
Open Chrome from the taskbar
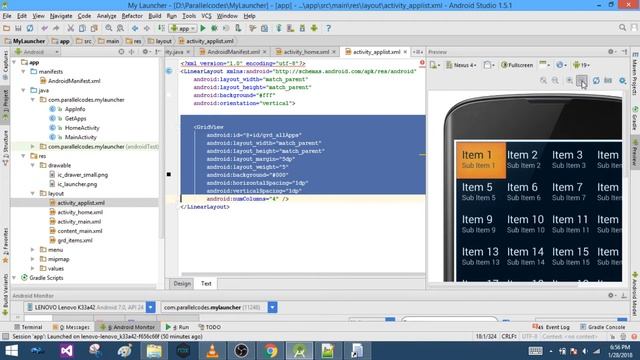coord(270,351)
